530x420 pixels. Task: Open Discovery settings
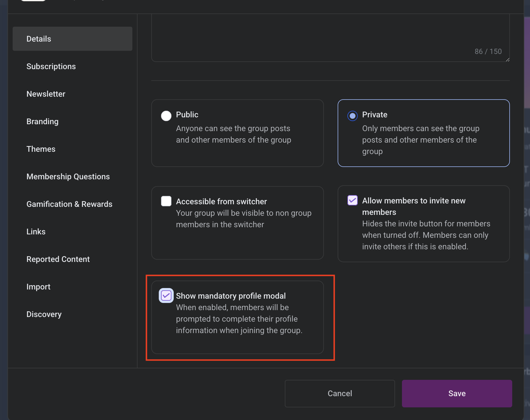[44, 314]
